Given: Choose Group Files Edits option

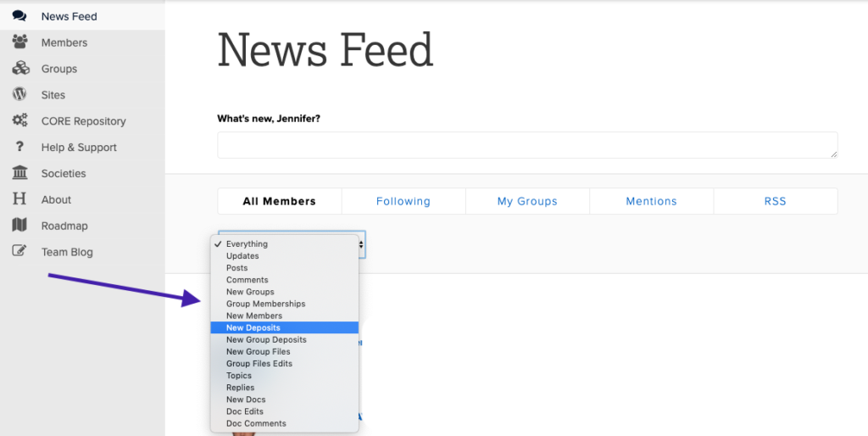Looking at the screenshot, I should coord(285,363).
